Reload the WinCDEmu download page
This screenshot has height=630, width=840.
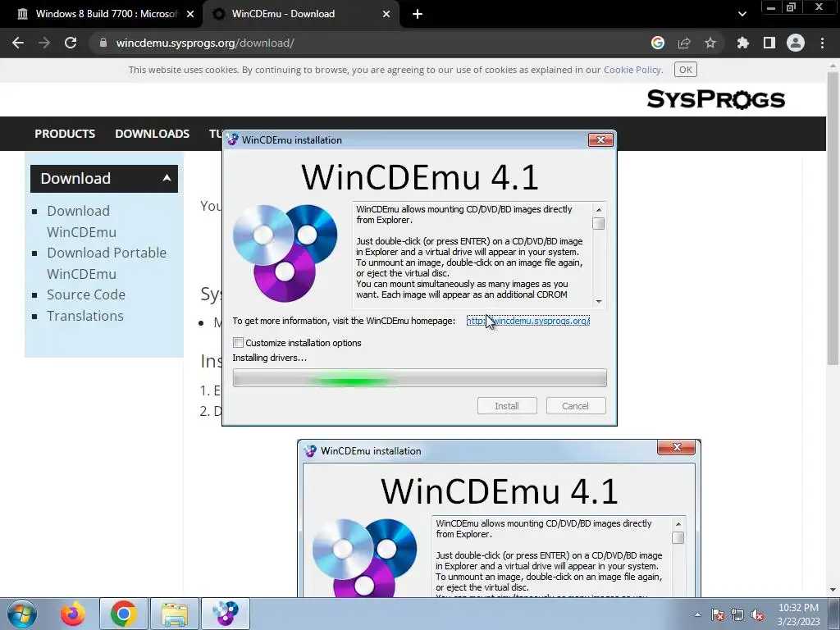tap(71, 43)
